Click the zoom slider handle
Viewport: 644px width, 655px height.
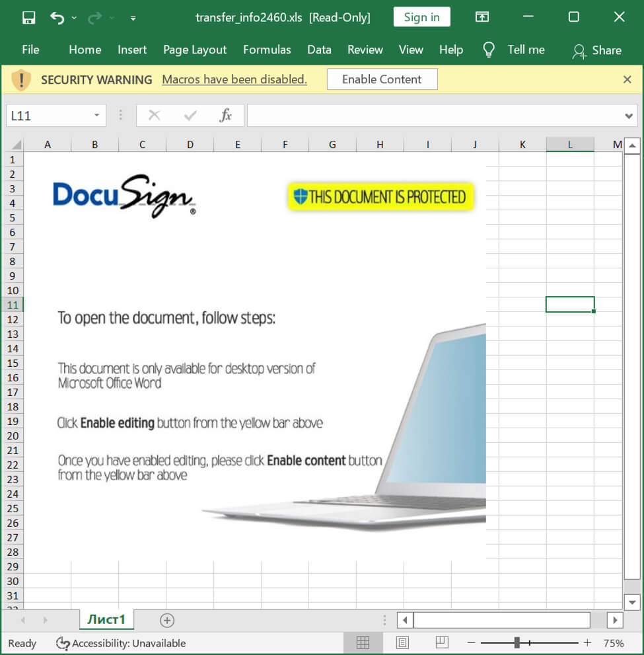517,643
